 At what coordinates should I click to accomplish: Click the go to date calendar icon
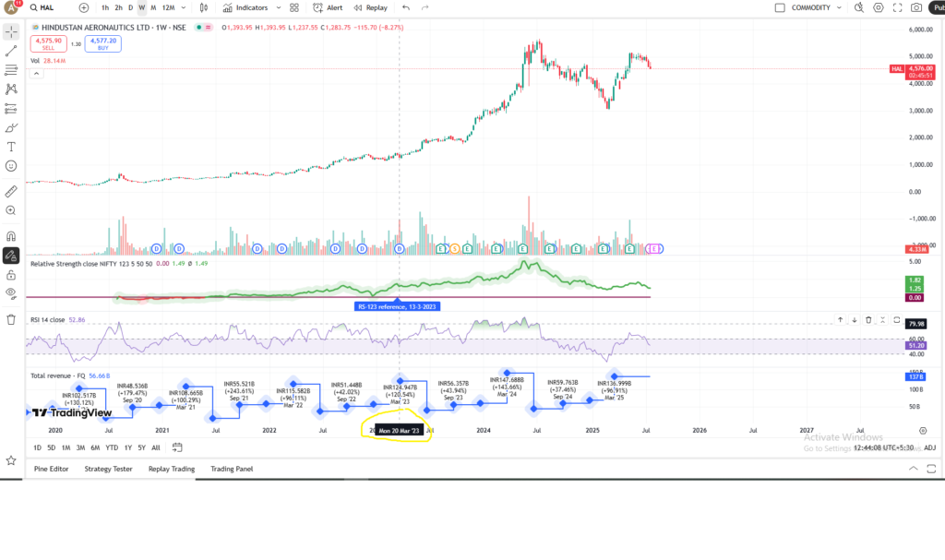pos(177,447)
